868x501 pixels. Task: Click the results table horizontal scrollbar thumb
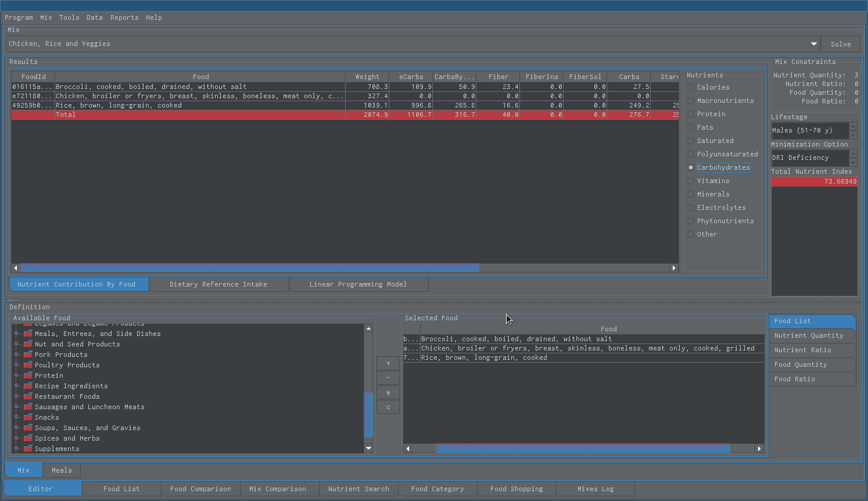click(250, 268)
